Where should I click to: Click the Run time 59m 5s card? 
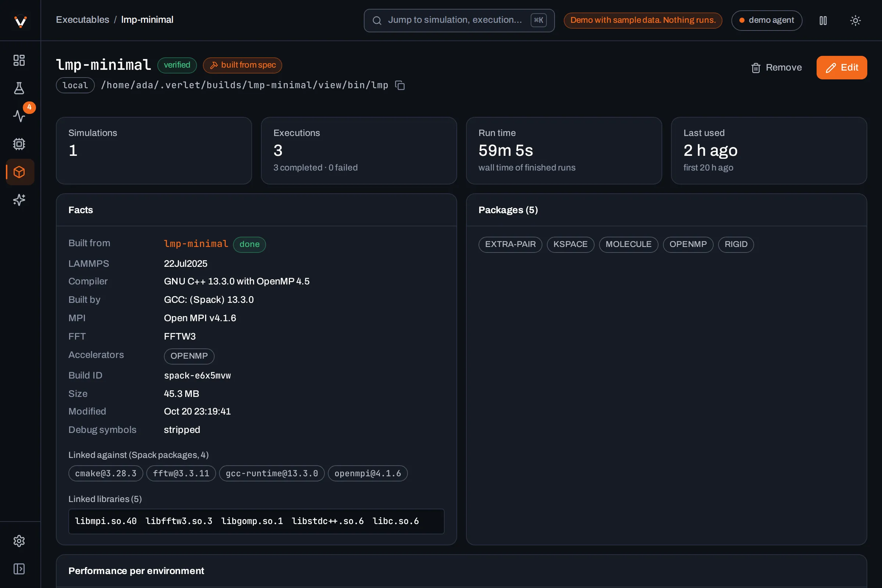pos(564,151)
